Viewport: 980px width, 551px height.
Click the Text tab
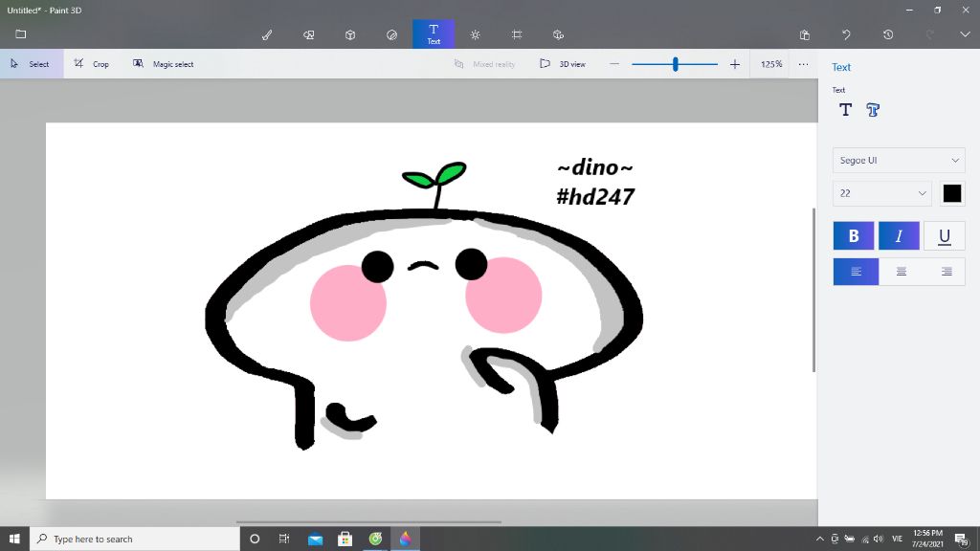click(x=434, y=33)
